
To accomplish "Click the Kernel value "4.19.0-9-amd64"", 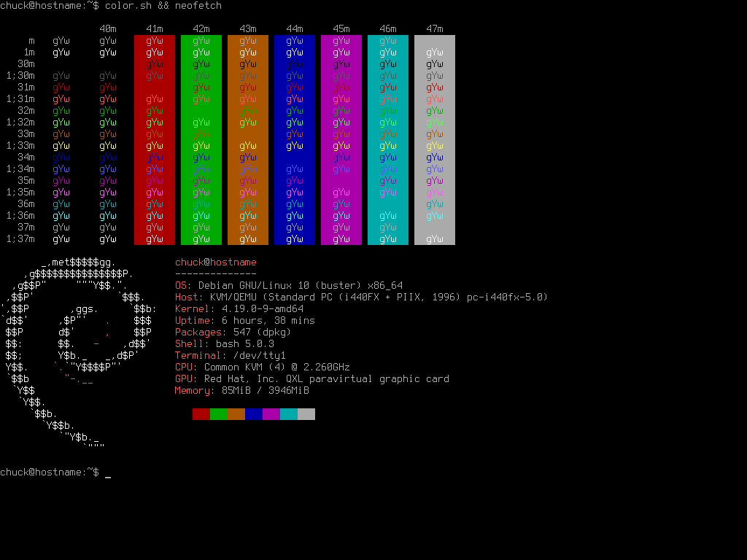I will click(263, 309).
